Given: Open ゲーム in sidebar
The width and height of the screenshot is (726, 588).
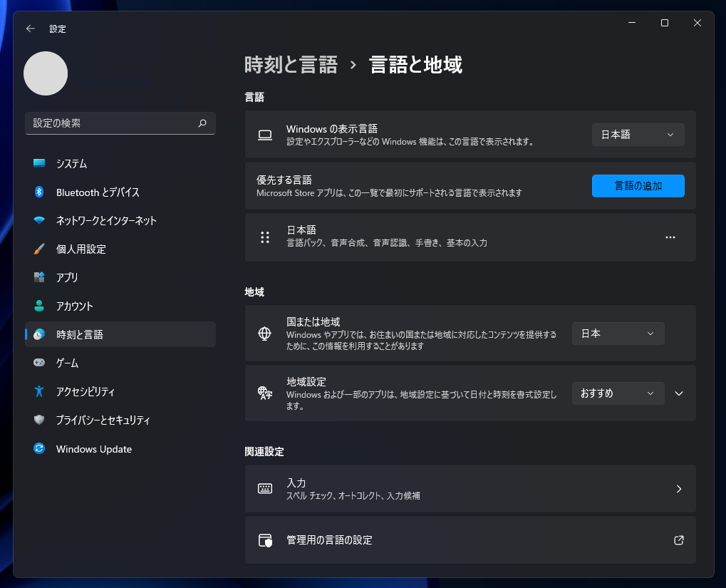Looking at the screenshot, I should click(x=120, y=363).
